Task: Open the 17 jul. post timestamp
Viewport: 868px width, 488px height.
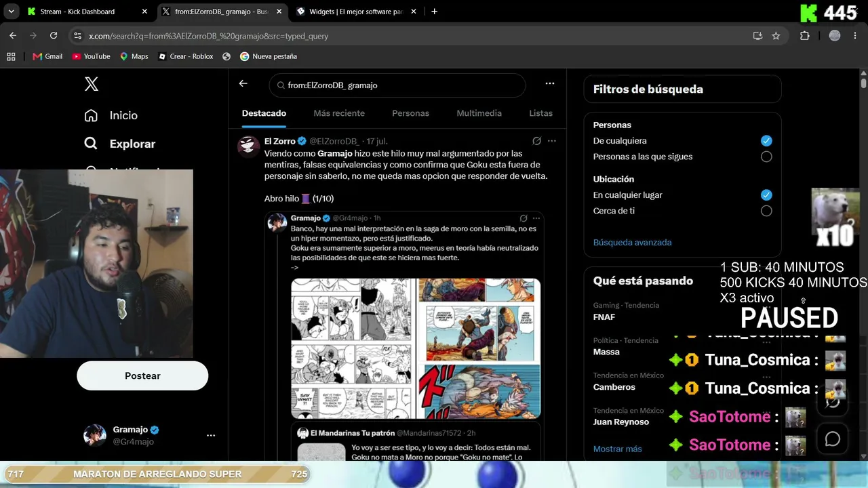Action: tap(377, 141)
